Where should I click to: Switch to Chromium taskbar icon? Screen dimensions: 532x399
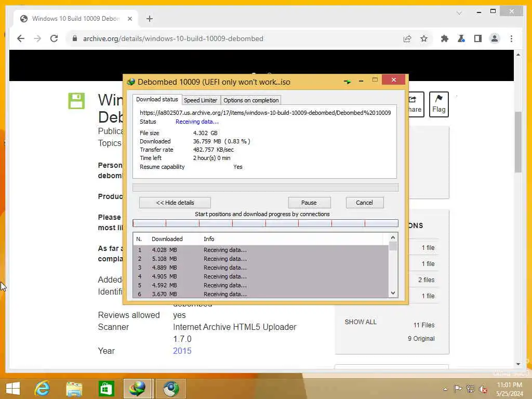171,389
